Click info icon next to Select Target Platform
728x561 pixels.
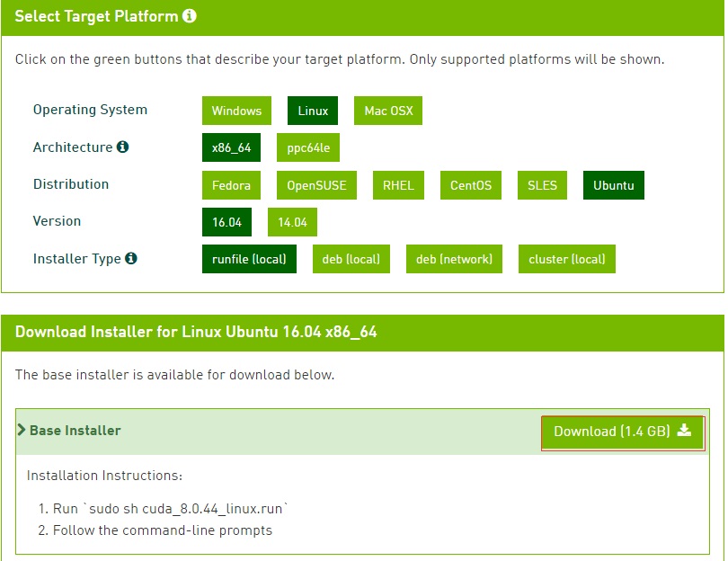click(189, 17)
